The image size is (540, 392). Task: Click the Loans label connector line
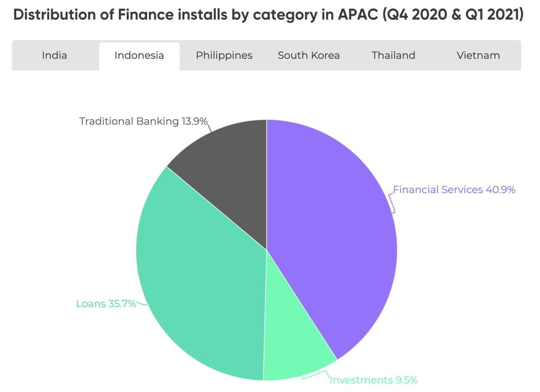pos(142,305)
